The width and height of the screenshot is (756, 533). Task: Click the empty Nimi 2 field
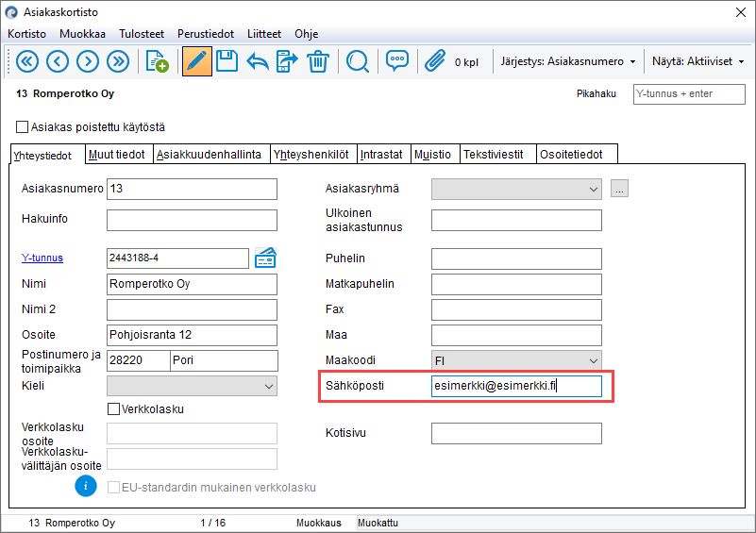point(192,309)
